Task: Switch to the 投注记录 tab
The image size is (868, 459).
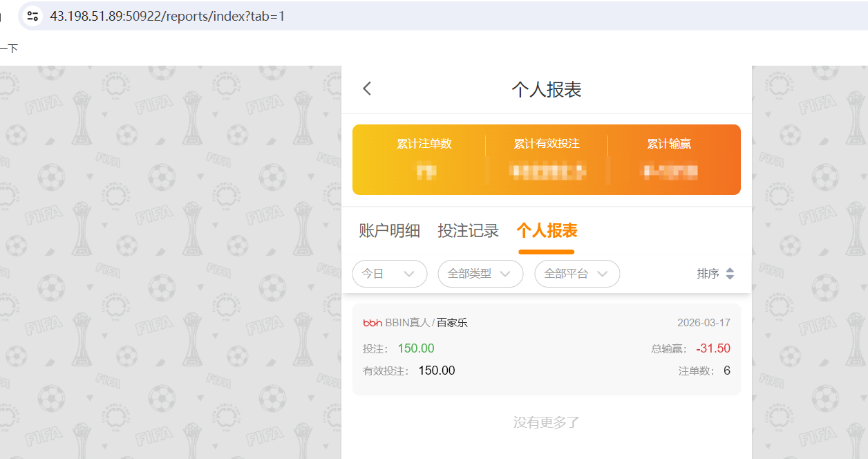Action: tap(469, 230)
